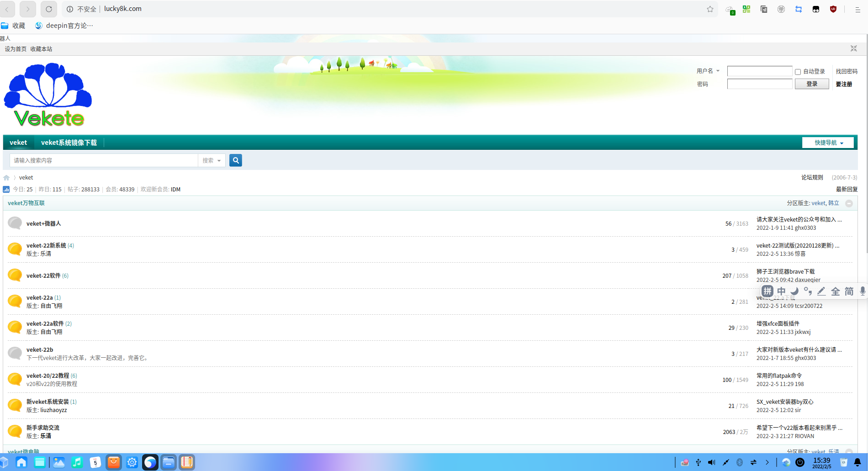Launch the music player from the dock

coord(77,462)
